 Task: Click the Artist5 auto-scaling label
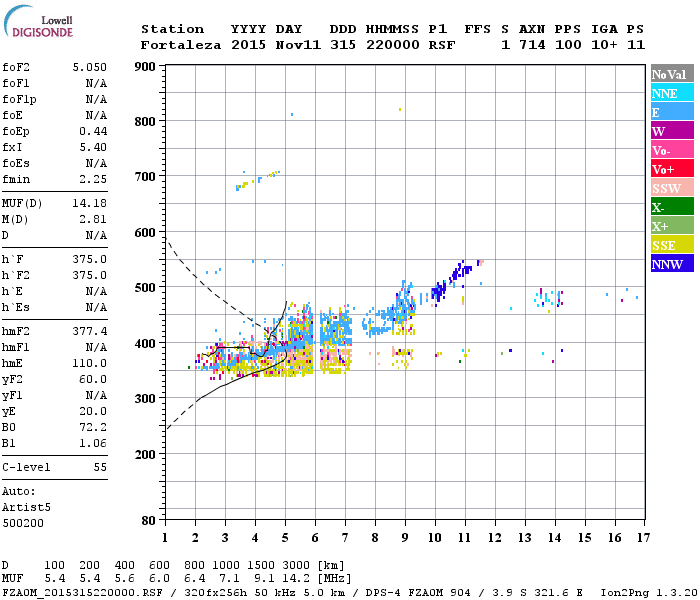click(26, 508)
